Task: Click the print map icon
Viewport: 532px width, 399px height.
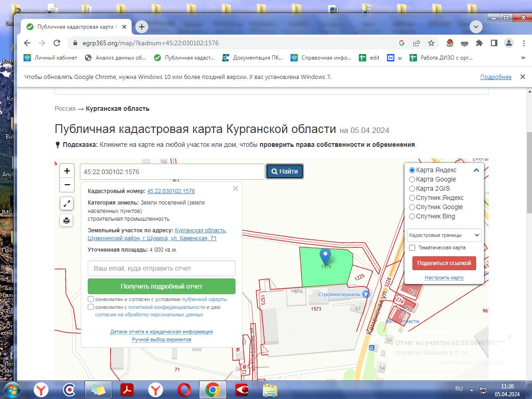Action: 66,220
